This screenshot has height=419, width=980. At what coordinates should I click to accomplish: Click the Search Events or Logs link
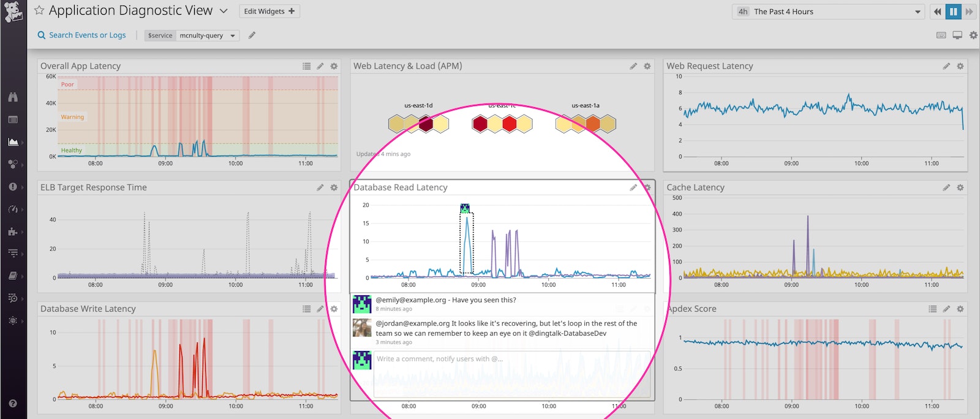pyautogui.click(x=81, y=36)
